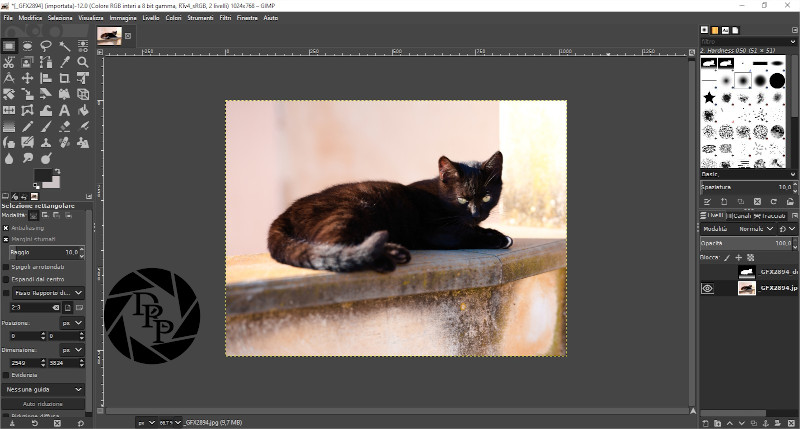Open the Dimensione unit px dropdown

pos(72,350)
